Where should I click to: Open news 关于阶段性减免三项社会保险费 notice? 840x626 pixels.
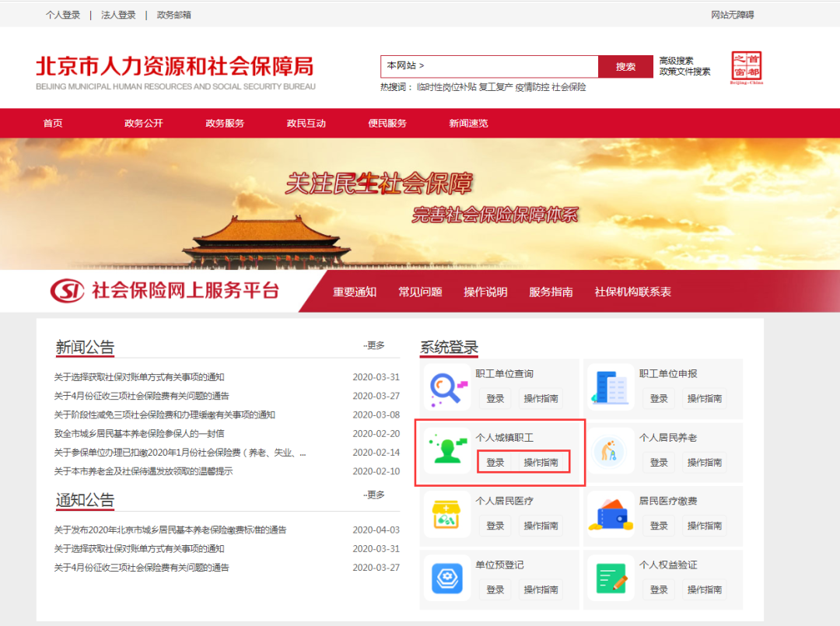[x=164, y=414]
